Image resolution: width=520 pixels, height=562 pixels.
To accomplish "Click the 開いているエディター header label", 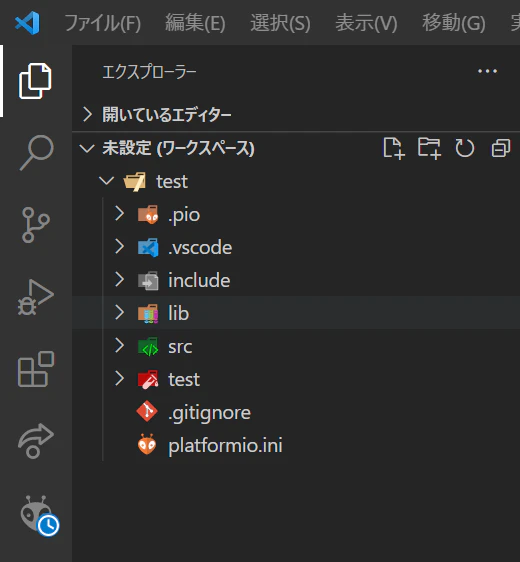I will click(167, 115).
